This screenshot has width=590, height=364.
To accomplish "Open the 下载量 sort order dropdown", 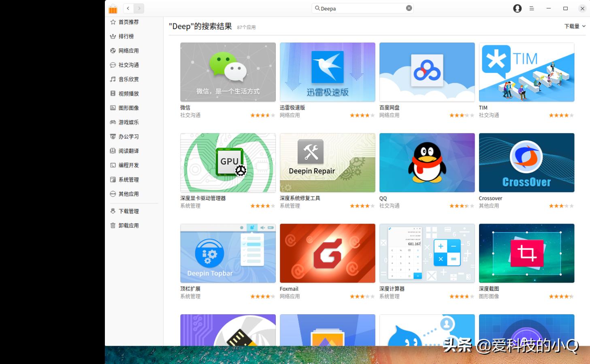I will [x=575, y=26].
